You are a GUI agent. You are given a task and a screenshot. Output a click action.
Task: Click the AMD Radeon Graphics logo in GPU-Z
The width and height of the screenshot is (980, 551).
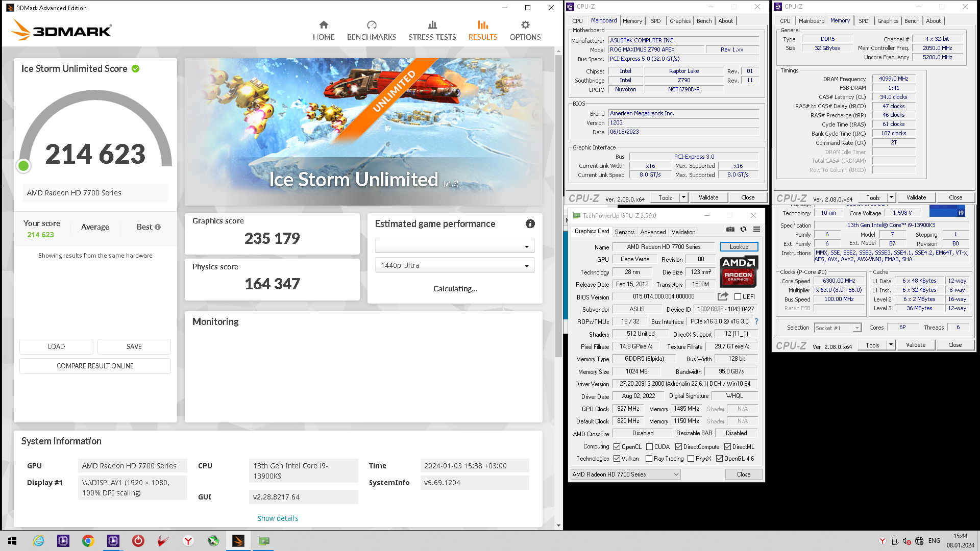point(739,271)
